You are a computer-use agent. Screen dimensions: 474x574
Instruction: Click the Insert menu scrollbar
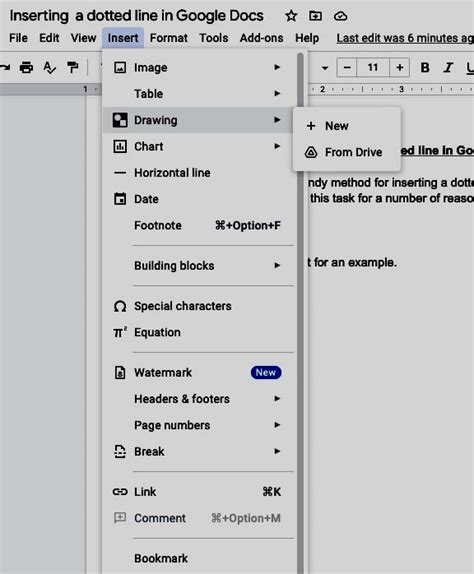[300, 313]
